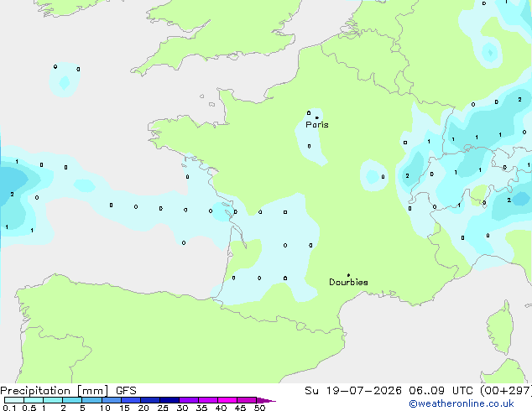Image resolution: width=532 pixels, height=411 pixels.
Task: Click the Dourbies location label
Action: (348, 282)
